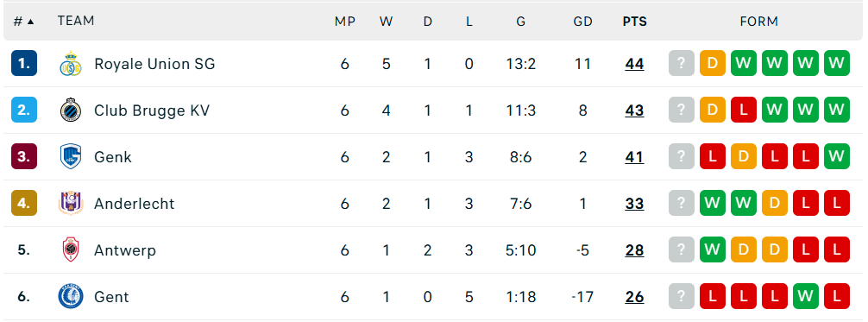Click Royale Union SG's 44 points value
The image size is (868, 322).
pyautogui.click(x=634, y=64)
